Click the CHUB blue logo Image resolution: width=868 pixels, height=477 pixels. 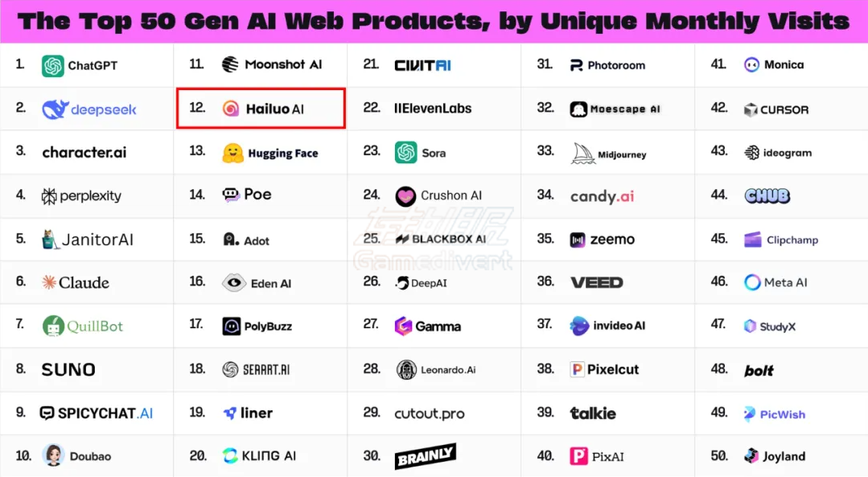[x=767, y=195]
